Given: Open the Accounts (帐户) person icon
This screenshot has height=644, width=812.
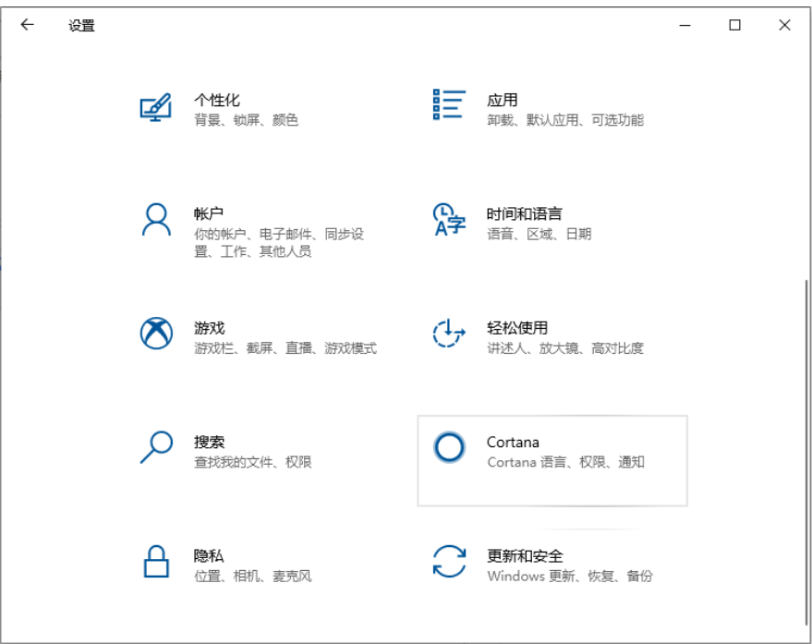Looking at the screenshot, I should tap(156, 221).
